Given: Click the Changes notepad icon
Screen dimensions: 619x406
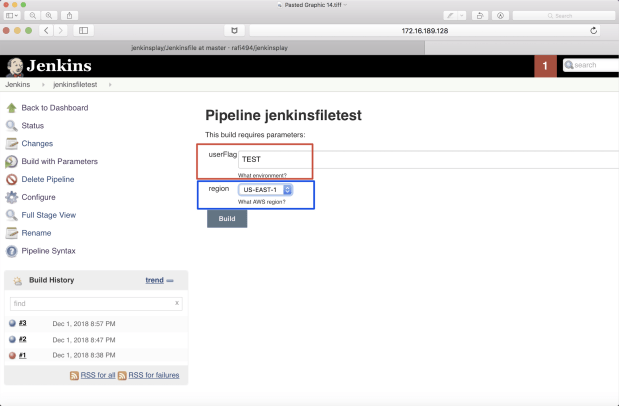Looking at the screenshot, I should point(11,143).
